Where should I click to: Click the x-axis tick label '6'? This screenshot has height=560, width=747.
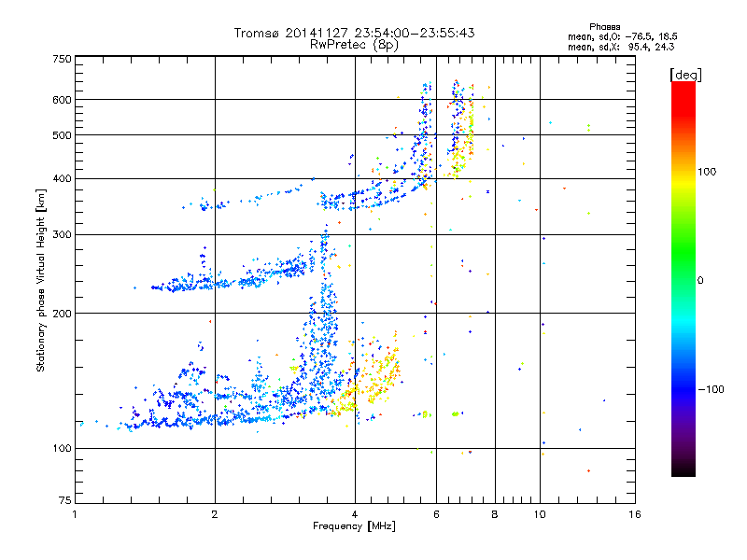click(x=436, y=514)
